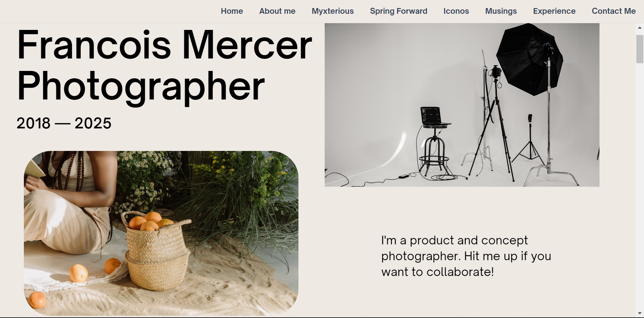Screen dimensions: 644x318
Task: Open the Experience nav link
Action: click(554, 11)
